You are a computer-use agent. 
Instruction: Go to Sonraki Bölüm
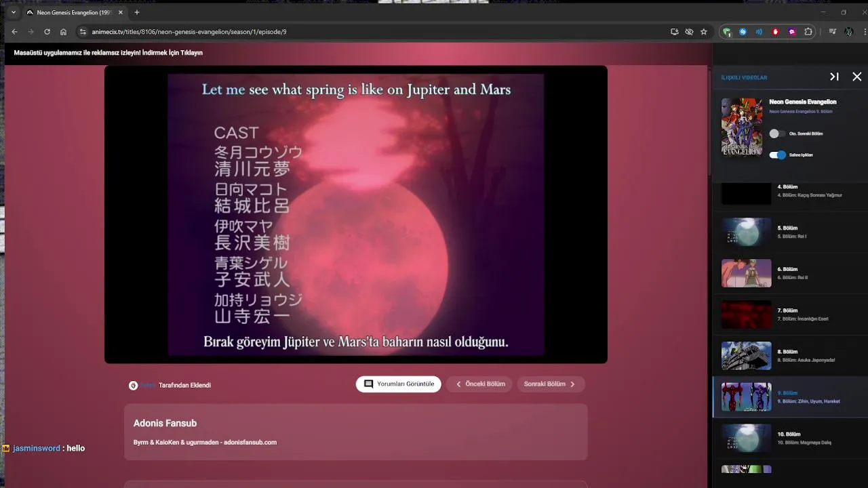[x=551, y=384]
